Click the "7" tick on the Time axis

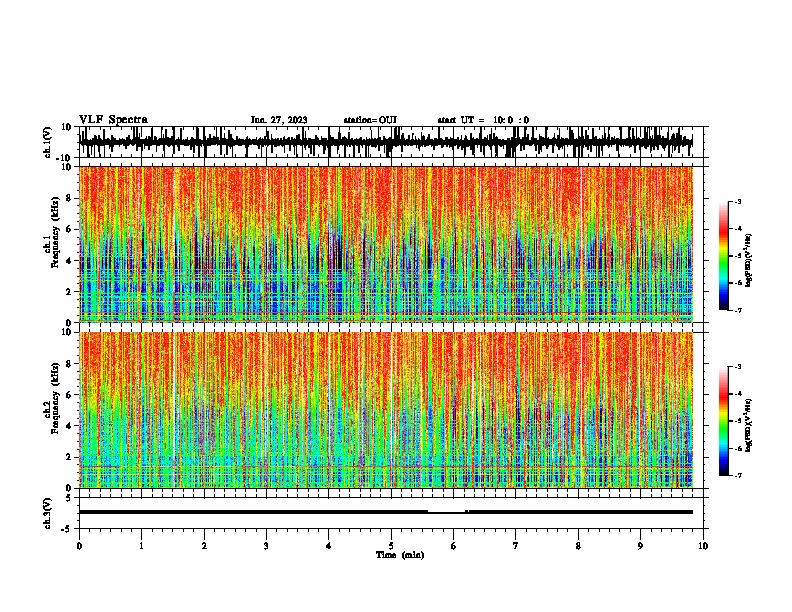(516, 546)
